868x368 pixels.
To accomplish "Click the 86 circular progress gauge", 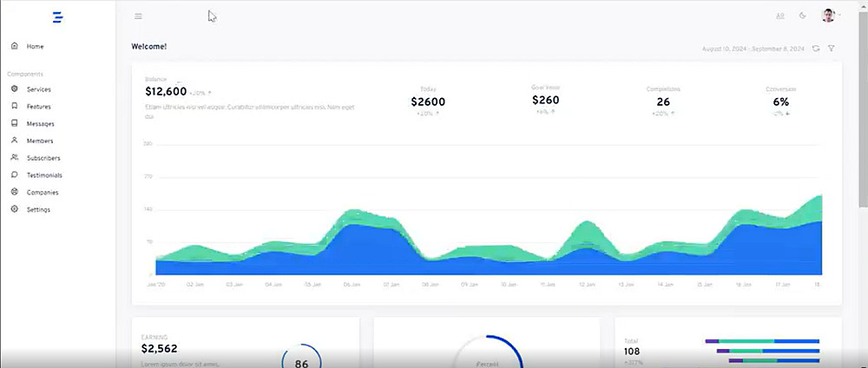I will [x=302, y=356].
